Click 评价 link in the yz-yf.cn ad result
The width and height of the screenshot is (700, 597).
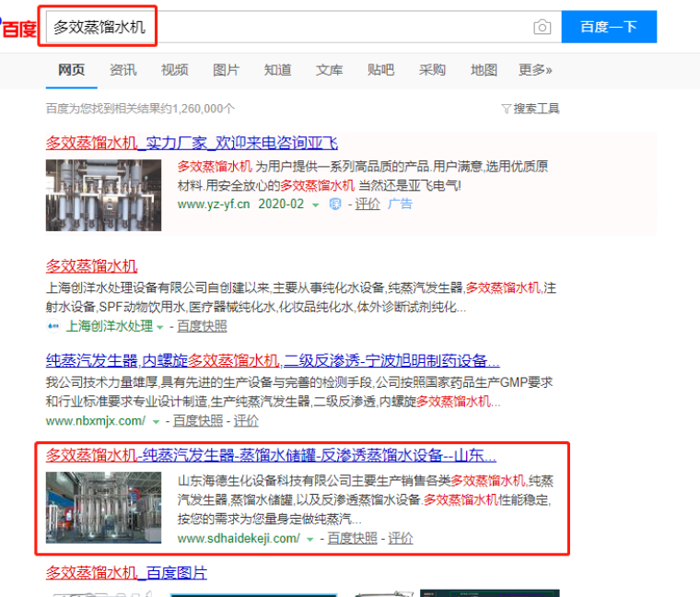(367, 204)
